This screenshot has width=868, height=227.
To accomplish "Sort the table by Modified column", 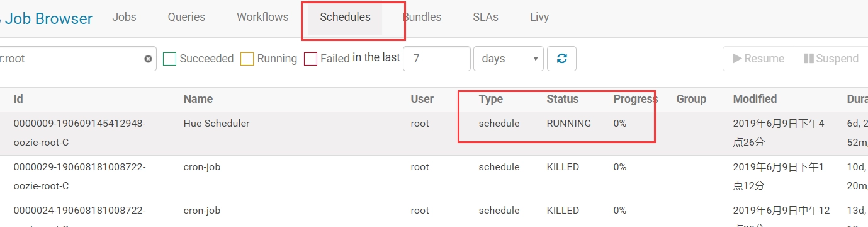I will 755,99.
